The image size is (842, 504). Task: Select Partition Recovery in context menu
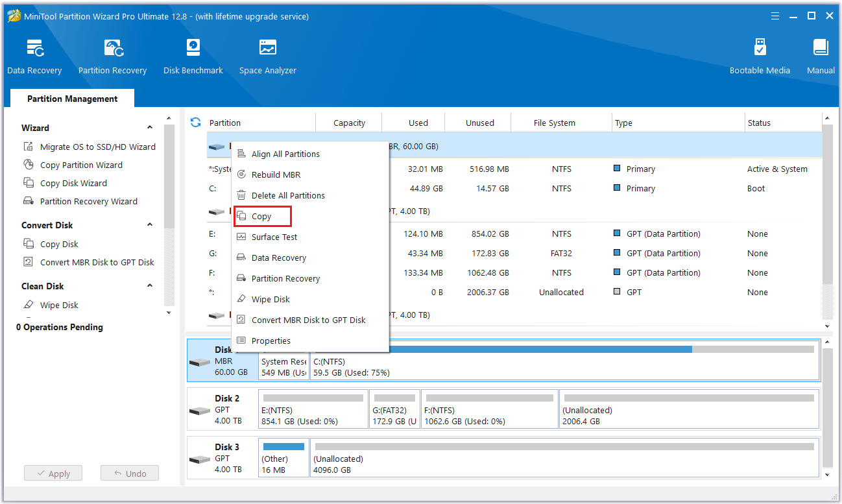(310, 278)
